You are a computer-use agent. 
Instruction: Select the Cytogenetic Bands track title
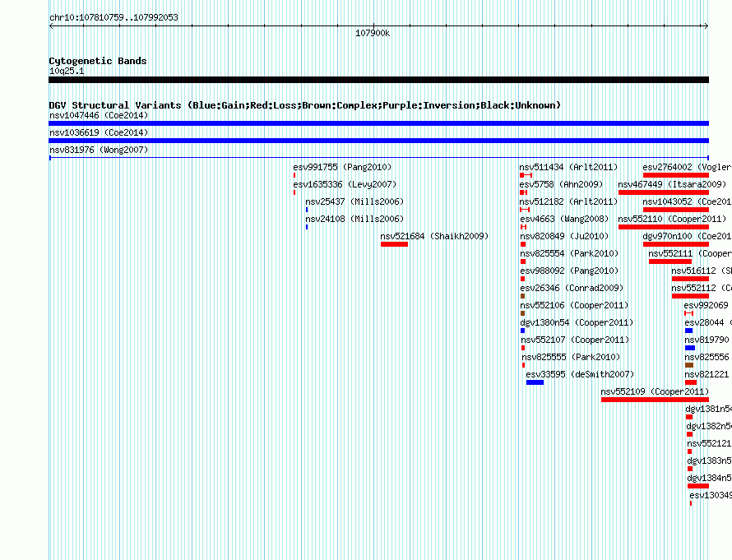coord(98,61)
